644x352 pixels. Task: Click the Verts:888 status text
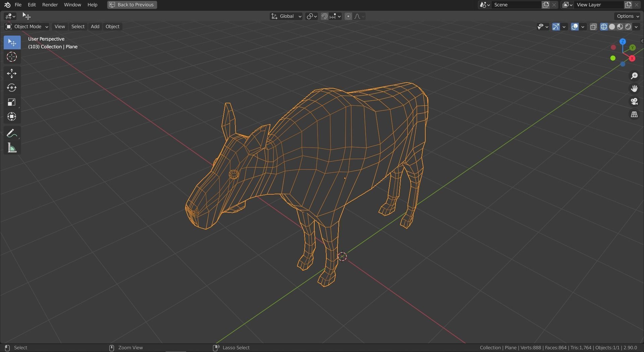point(531,348)
